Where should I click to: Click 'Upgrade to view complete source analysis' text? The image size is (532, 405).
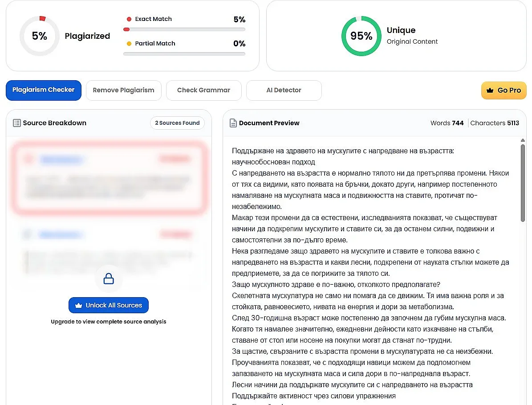click(109, 322)
